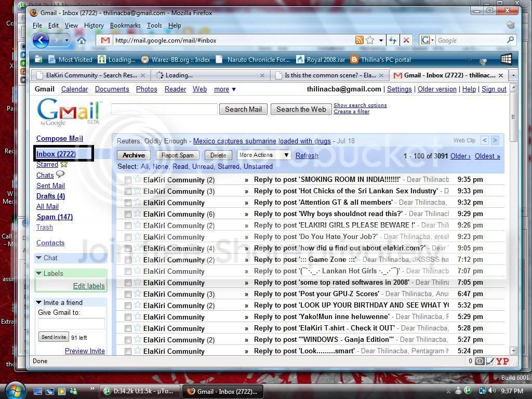Click the page vertical scrollbar down arrow
The image size is (532, 399).
(x=513, y=351)
